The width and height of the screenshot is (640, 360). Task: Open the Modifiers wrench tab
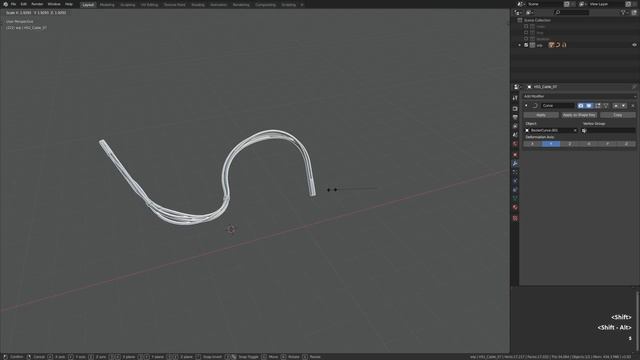(x=515, y=164)
